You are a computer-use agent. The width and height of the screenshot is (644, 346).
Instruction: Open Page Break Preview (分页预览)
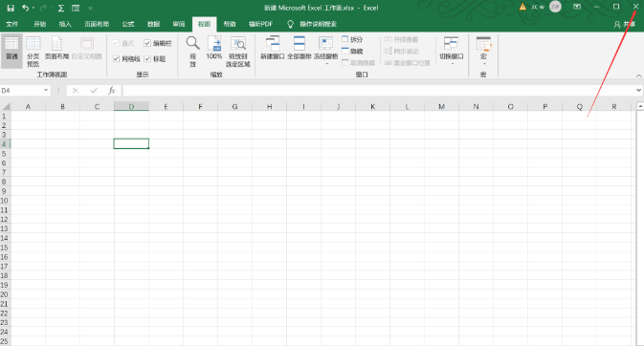tap(33, 52)
